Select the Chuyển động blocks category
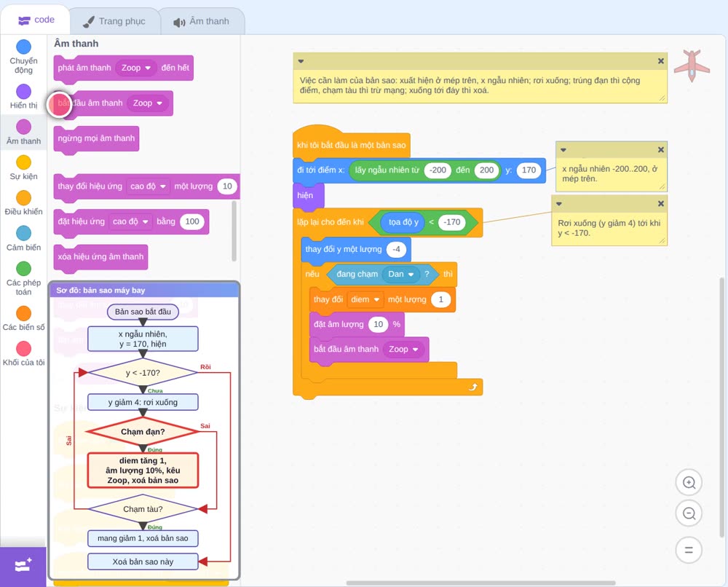This screenshot has width=728, height=587. [x=23, y=57]
